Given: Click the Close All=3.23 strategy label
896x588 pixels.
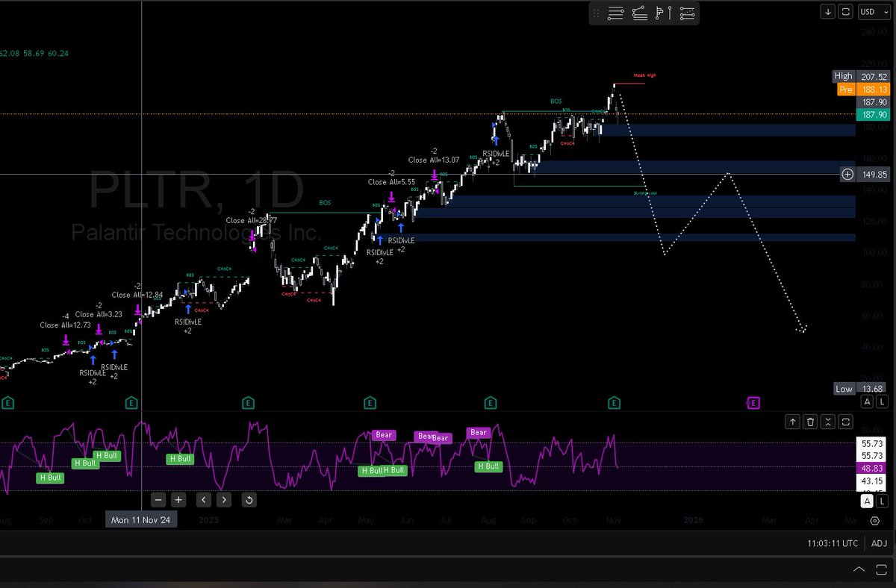Looking at the screenshot, I should (x=99, y=315).
